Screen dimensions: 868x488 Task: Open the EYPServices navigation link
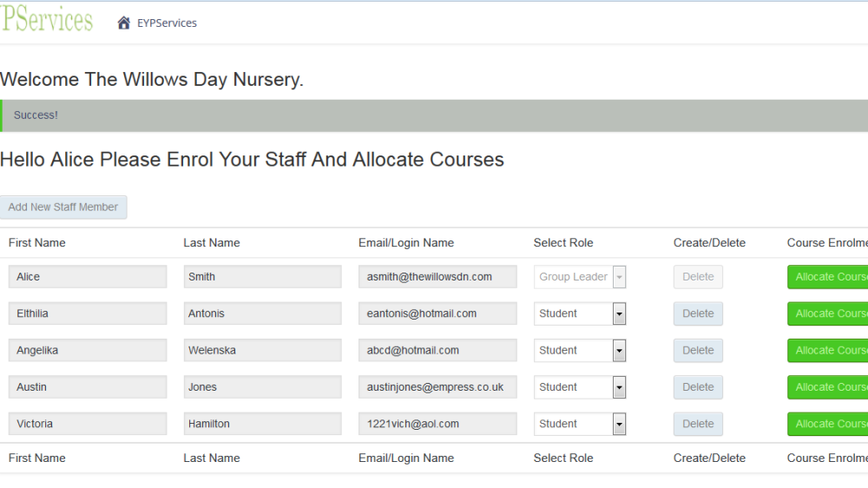point(167,23)
